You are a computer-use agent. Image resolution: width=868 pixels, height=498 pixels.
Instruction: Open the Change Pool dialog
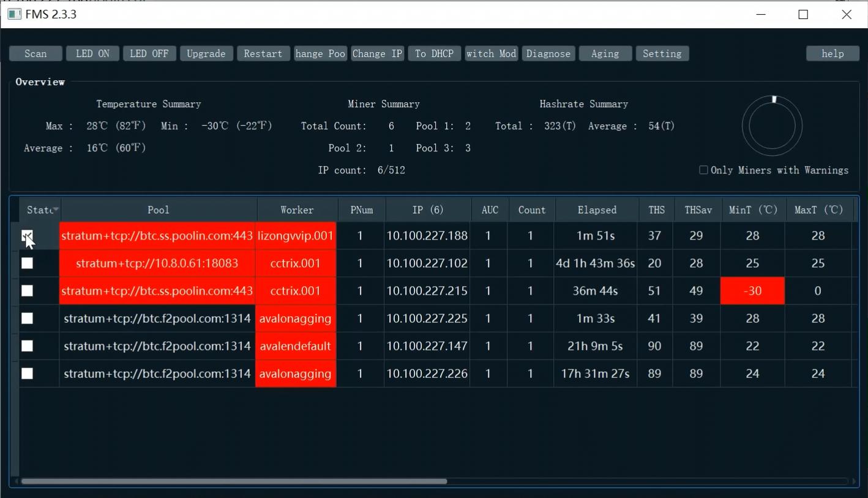click(320, 53)
